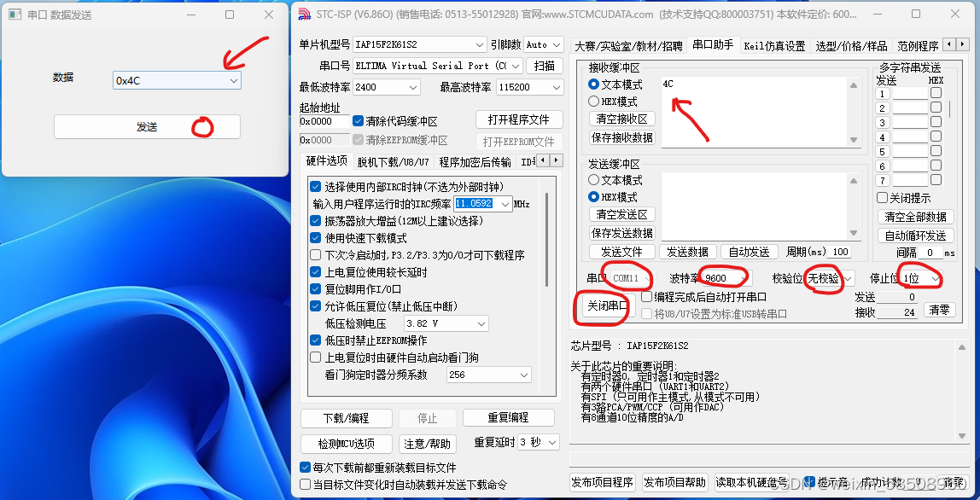Image resolution: width=980 pixels, height=500 pixels.
Task: Click 关闭串口 button
Action: [x=608, y=305]
